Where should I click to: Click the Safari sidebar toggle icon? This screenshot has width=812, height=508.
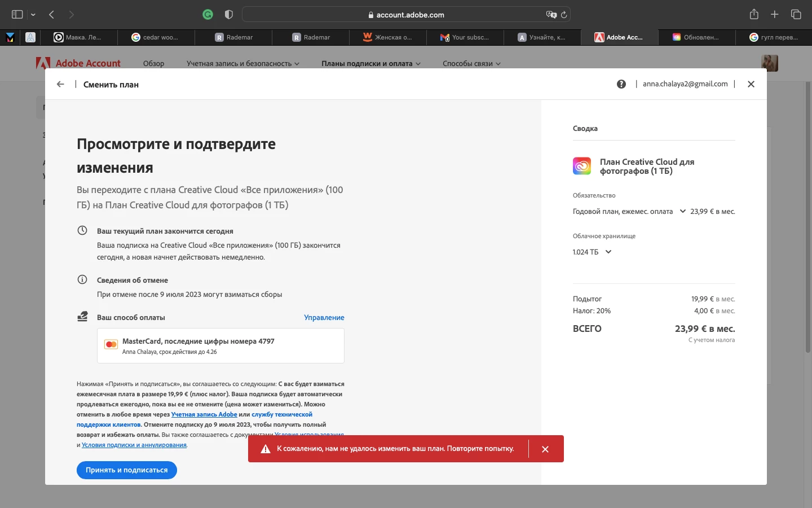point(17,15)
